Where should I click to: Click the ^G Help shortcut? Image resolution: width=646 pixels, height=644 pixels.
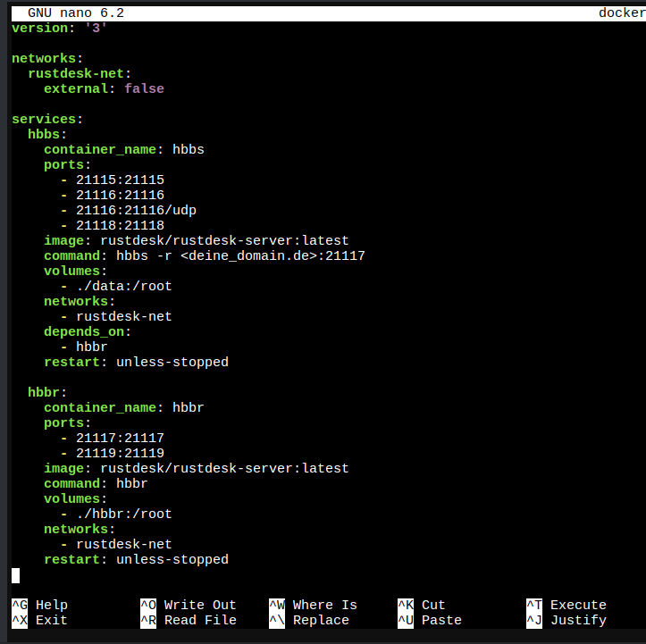(x=39, y=605)
